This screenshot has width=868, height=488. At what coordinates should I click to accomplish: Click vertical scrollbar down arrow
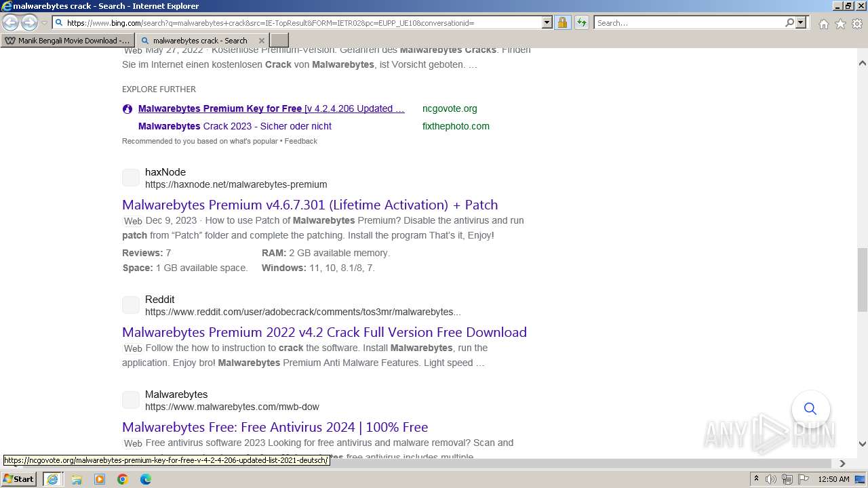[x=863, y=444]
